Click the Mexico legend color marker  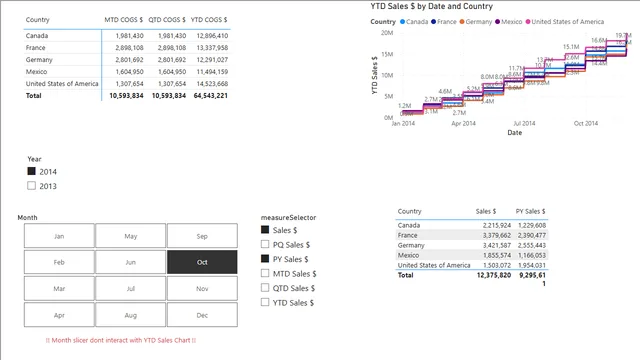coord(497,22)
